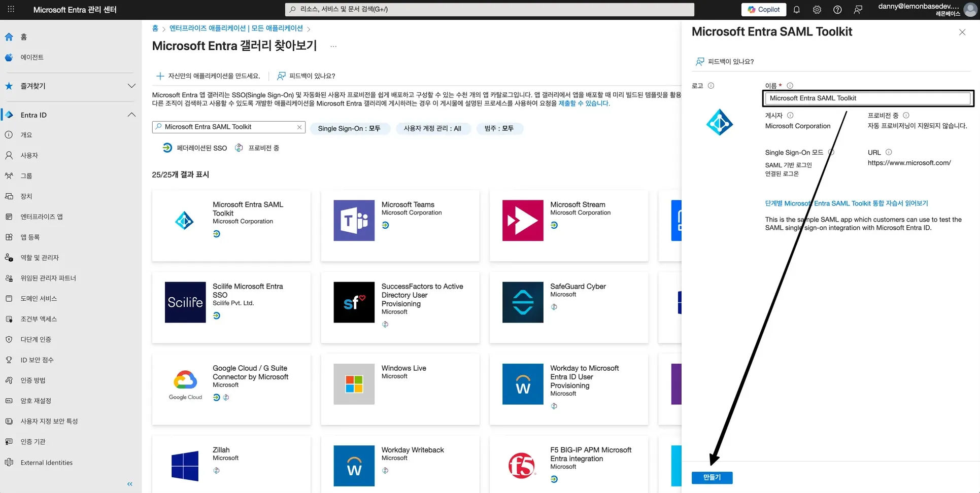Click the 만들기 button
This screenshot has width=980, height=493.
[x=712, y=477]
